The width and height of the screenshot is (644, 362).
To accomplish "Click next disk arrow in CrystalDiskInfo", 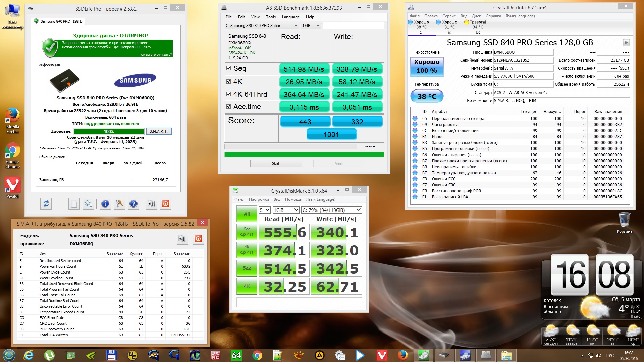I will 626,43.
